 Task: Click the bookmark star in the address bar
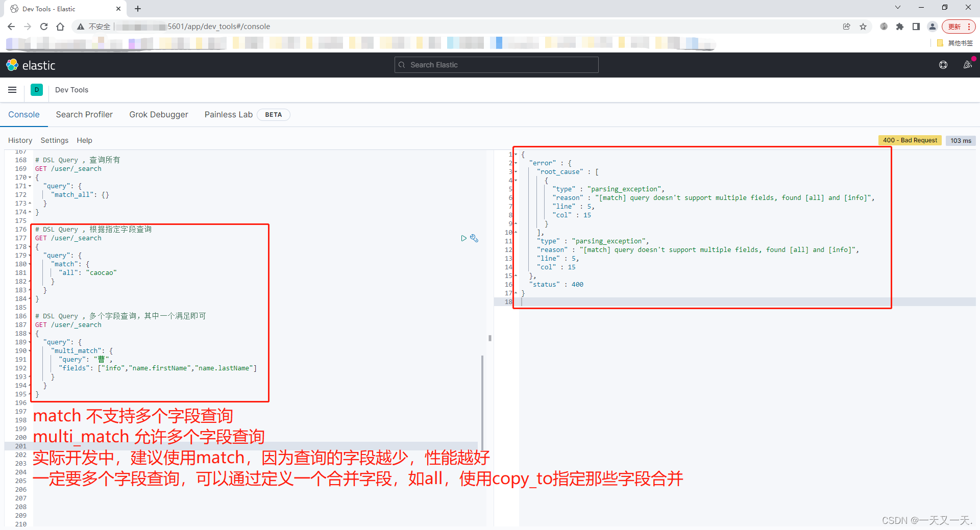pyautogui.click(x=864, y=27)
